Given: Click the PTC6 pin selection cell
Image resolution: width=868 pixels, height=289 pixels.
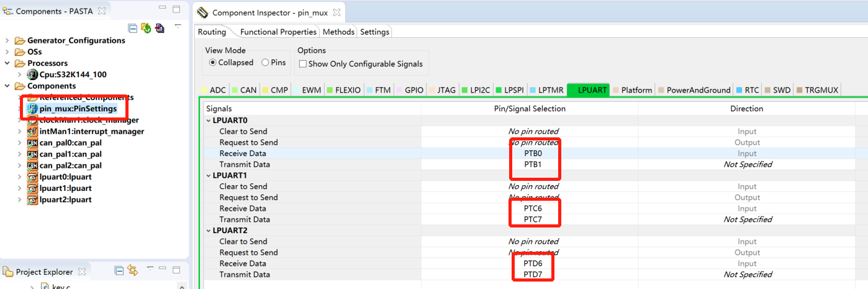Looking at the screenshot, I should [533, 208].
